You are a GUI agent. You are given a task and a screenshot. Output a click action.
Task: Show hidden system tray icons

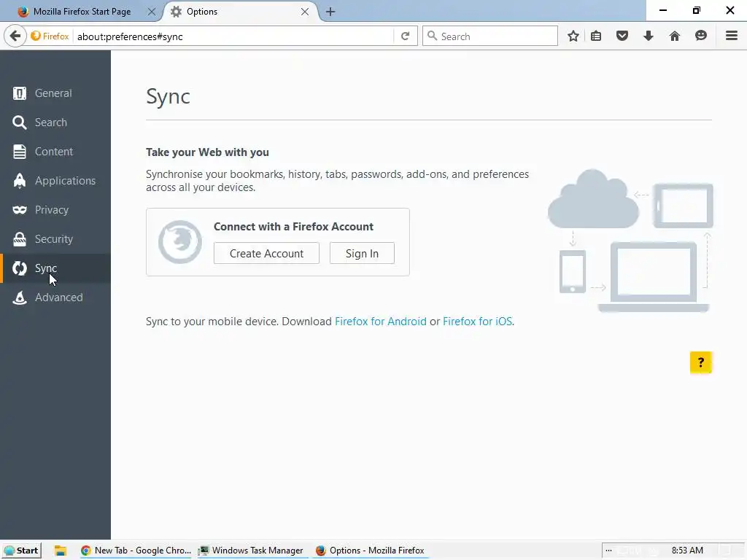609,551
